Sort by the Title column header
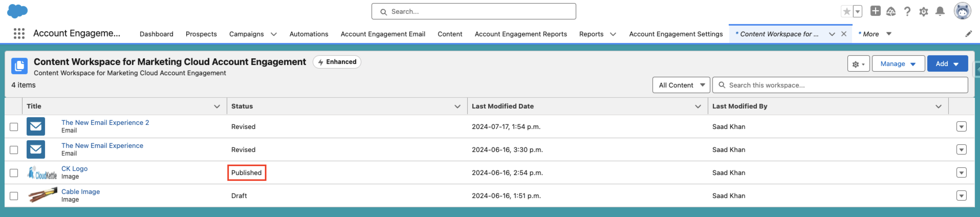 coord(34,106)
